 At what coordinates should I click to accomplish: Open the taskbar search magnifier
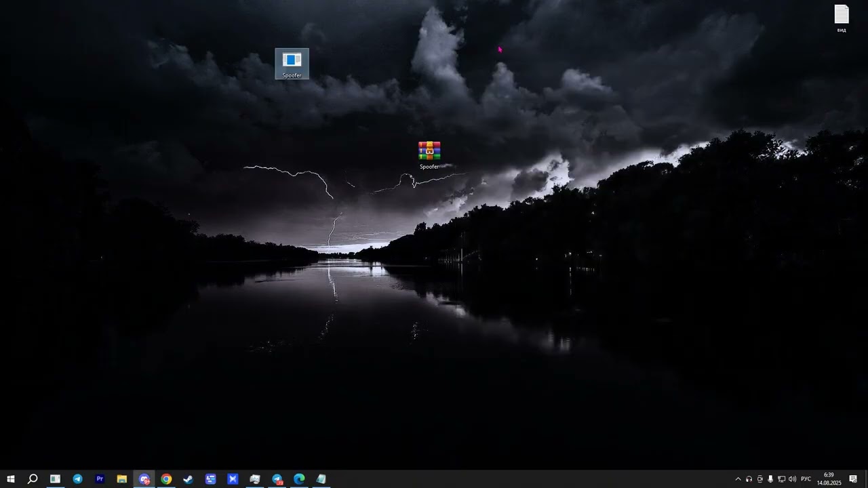click(33, 479)
